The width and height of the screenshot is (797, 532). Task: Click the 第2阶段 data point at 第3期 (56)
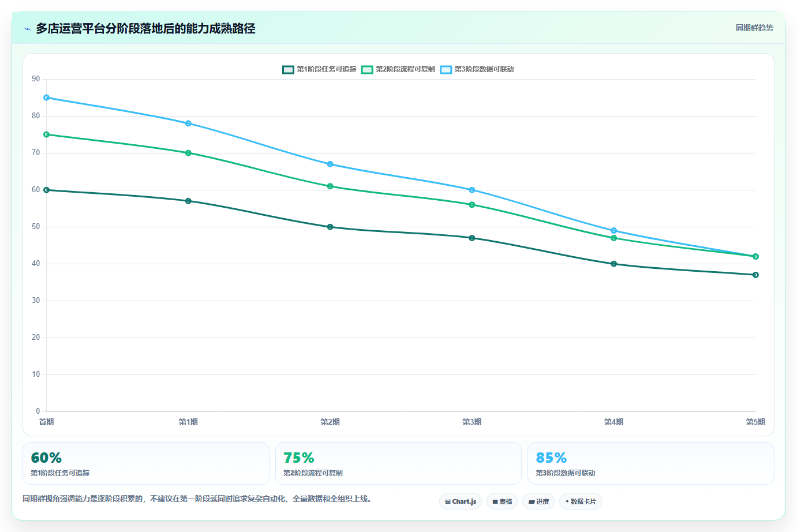(472, 205)
